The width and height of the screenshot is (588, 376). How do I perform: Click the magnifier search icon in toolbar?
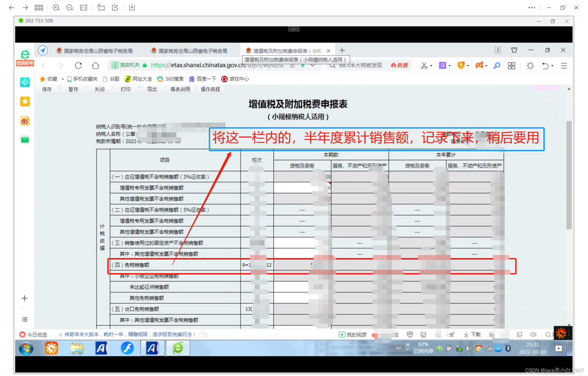pos(497,65)
